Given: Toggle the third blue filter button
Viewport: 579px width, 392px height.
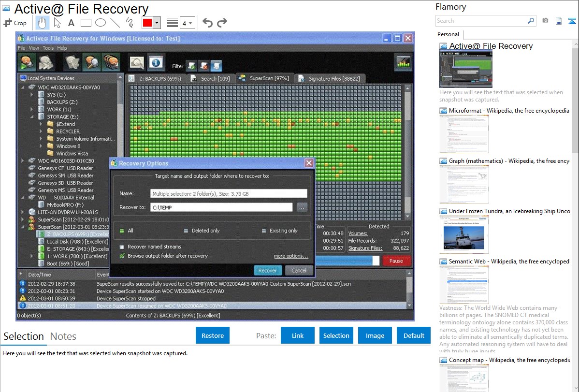Looking at the screenshot, I should coord(217,66).
